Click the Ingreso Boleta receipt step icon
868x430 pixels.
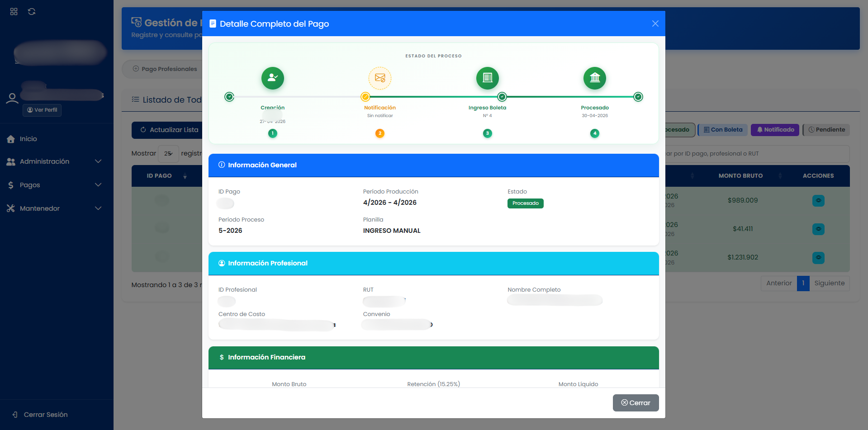pyautogui.click(x=488, y=78)
